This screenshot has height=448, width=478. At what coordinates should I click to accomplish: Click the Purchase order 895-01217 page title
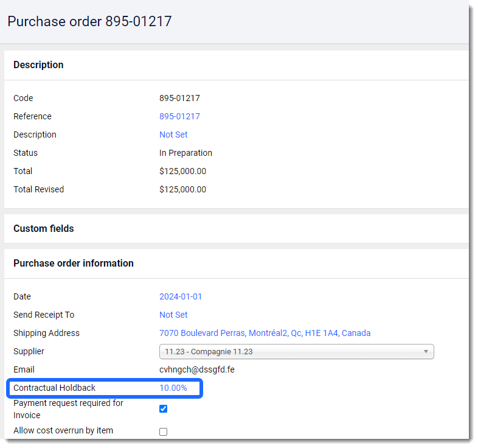[89, 21]
